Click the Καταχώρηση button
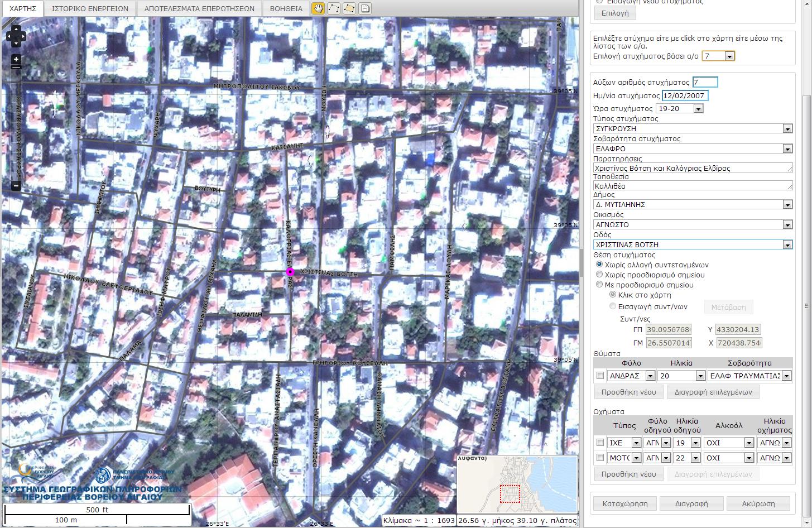 coord(625,503)
